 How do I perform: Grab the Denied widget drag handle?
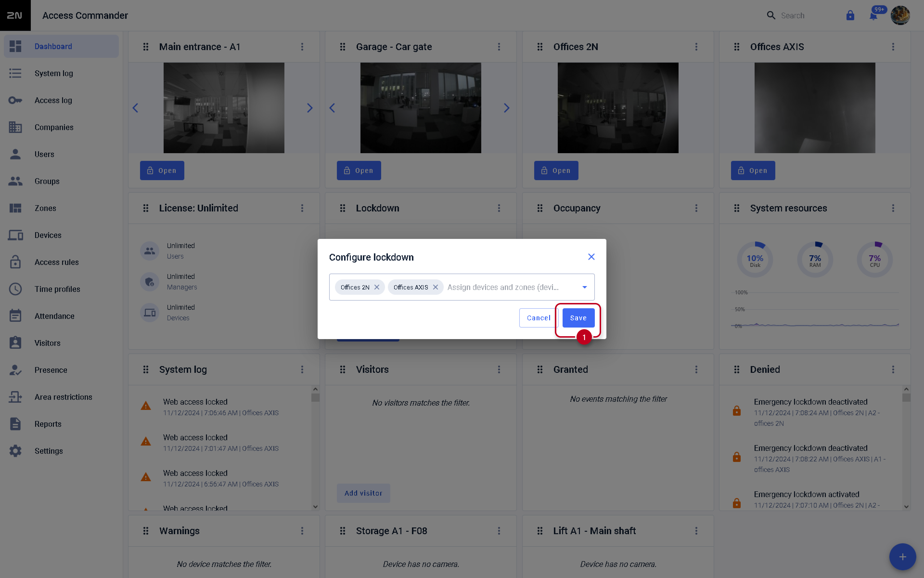tap(737, 369)
